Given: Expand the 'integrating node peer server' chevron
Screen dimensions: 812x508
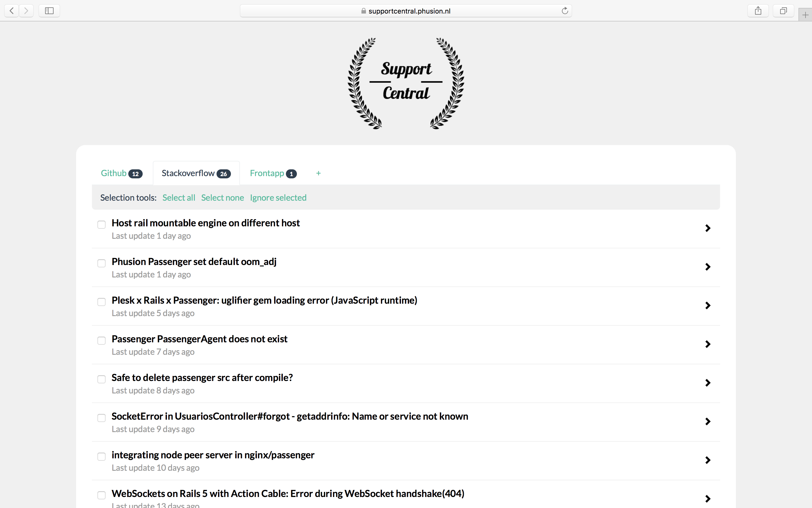Looking at the screenshot, I should pyautogui.click(x=708, y=460).
